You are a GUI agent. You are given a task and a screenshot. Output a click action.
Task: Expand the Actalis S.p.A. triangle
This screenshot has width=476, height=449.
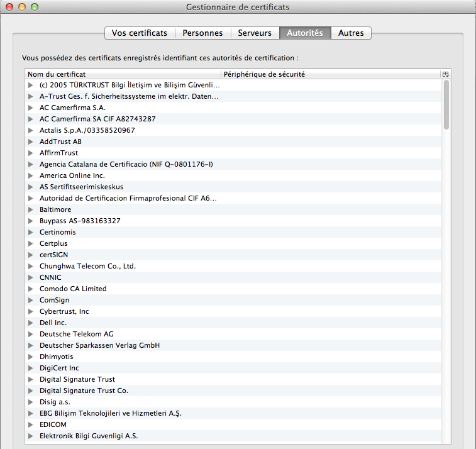[30, 130]
